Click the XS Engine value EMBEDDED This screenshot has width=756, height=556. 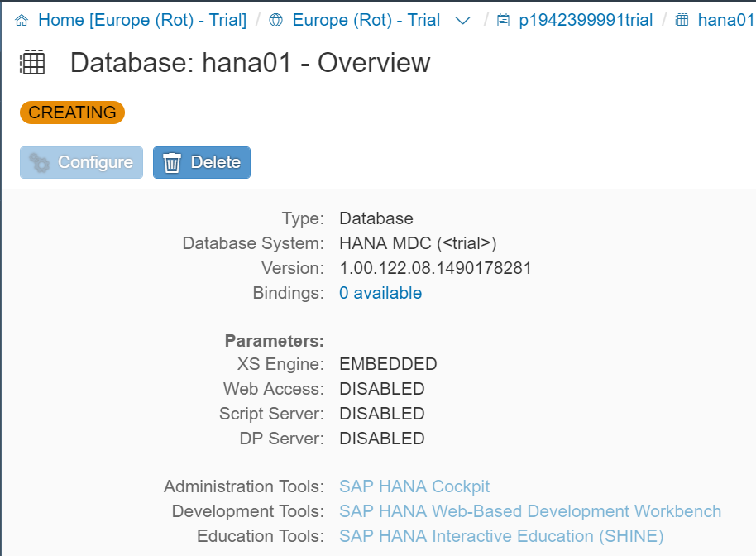388,363
